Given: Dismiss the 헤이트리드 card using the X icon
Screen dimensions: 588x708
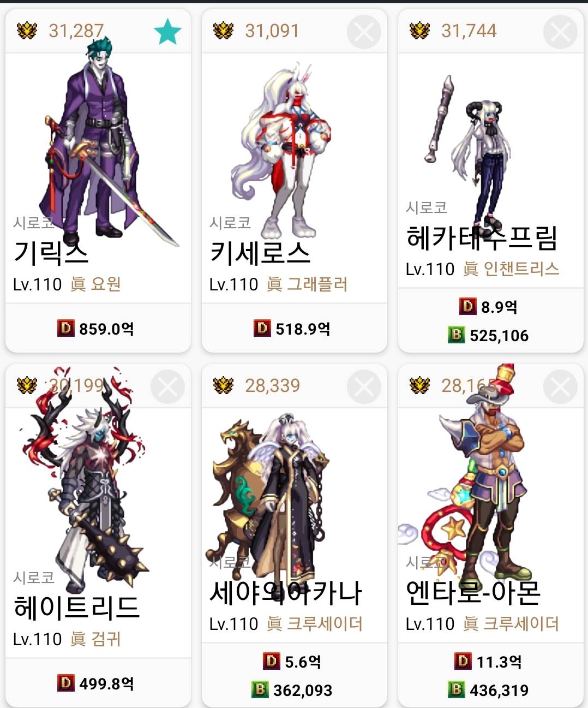Looking at the screenshot, I should tap(167, 386).
